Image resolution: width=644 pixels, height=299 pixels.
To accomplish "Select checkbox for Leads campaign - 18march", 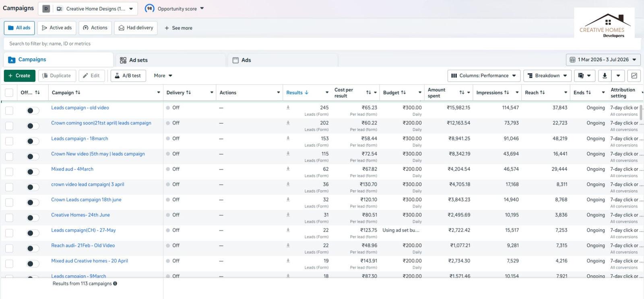I will coord(9,141).
